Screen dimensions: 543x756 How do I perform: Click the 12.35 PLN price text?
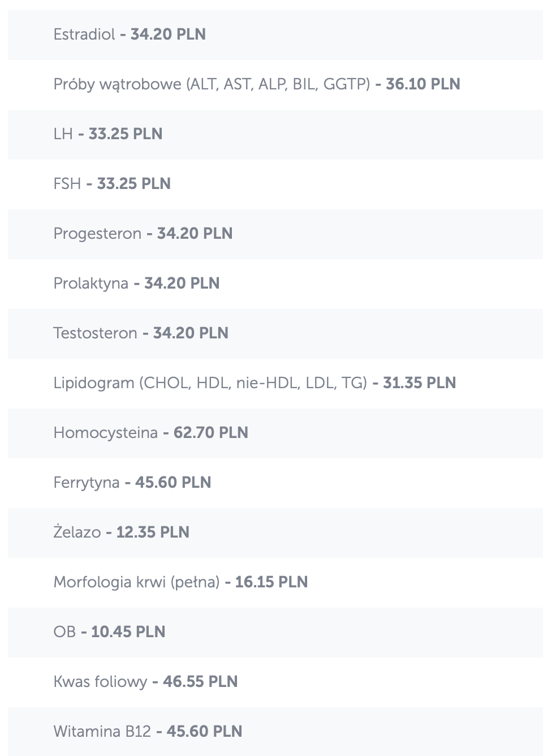(x=153, y=532)
